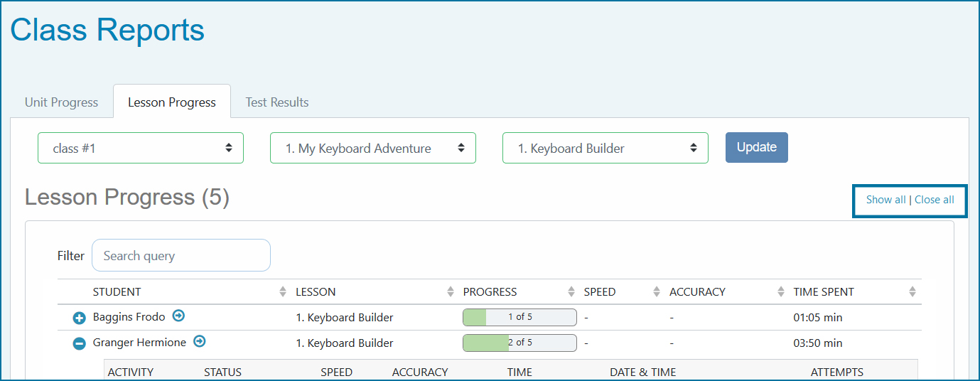Open Granger Hermione student details arrow
Viewport: 980px width, 381px height.
click(x=200, y=342)
